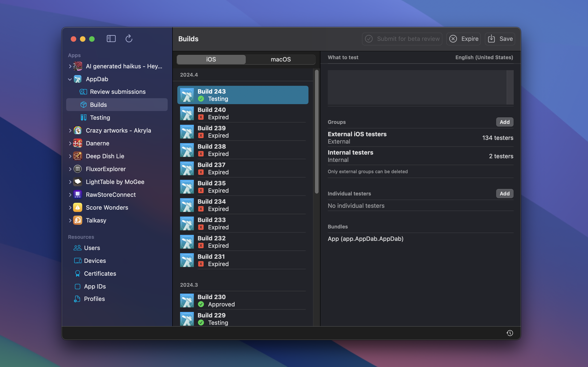Collapse the AppDab app tree
This screenshot has width=588, height=367.
pyautogui.click(x=70, y=79)
